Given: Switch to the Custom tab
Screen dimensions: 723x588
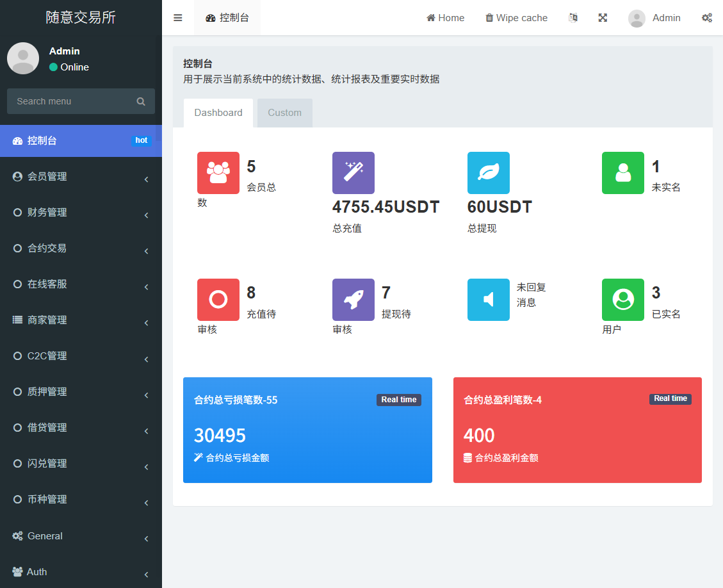Looking at the screenshot, I should (x=284, y=113).
